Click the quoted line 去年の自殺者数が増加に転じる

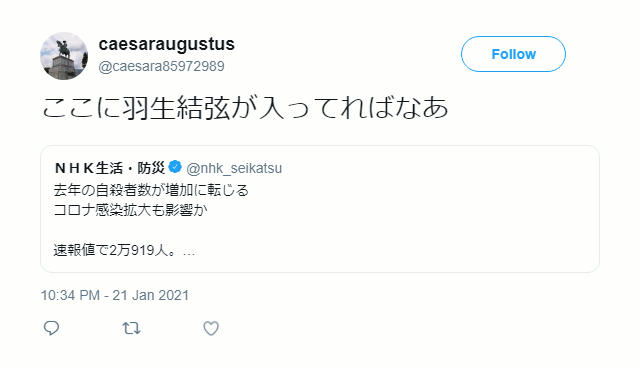[151, 190]
